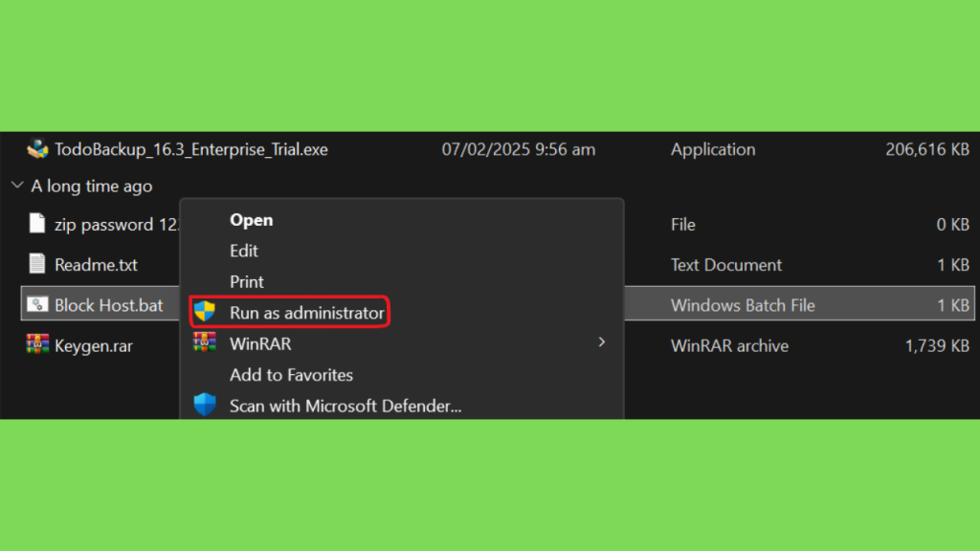Click the 'WinRAR archive' type cell
This screenshot has height=551, width=980.
pos(730,345)
